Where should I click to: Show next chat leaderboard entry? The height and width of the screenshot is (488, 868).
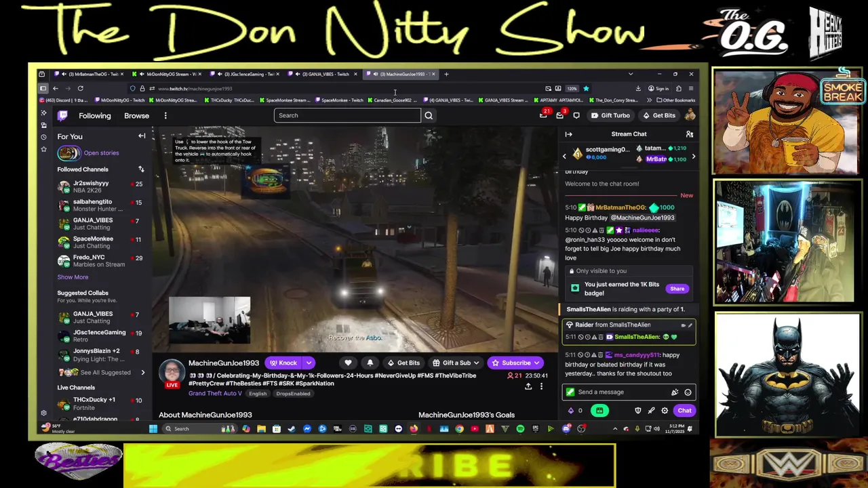click(x=693, y=157)
